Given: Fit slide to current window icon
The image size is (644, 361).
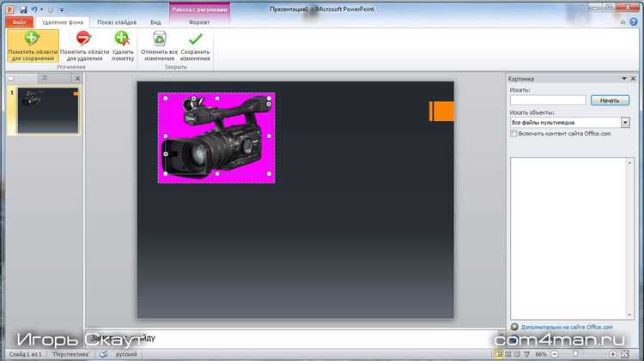Looking at the screenshot, I should tap(625, 354).
